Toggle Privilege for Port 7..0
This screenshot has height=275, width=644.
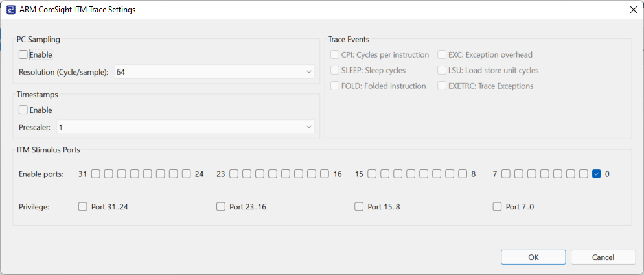pyautogui.click(x=497, y=207)
